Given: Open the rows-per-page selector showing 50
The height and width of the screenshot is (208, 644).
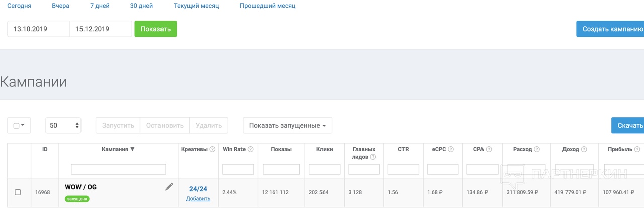Looking at the screenshot, I should pos(63,125).
